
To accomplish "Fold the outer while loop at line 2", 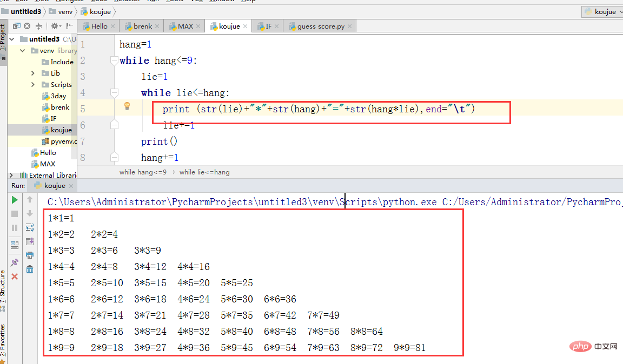I will pyautogui.click(x=115, y=60).
